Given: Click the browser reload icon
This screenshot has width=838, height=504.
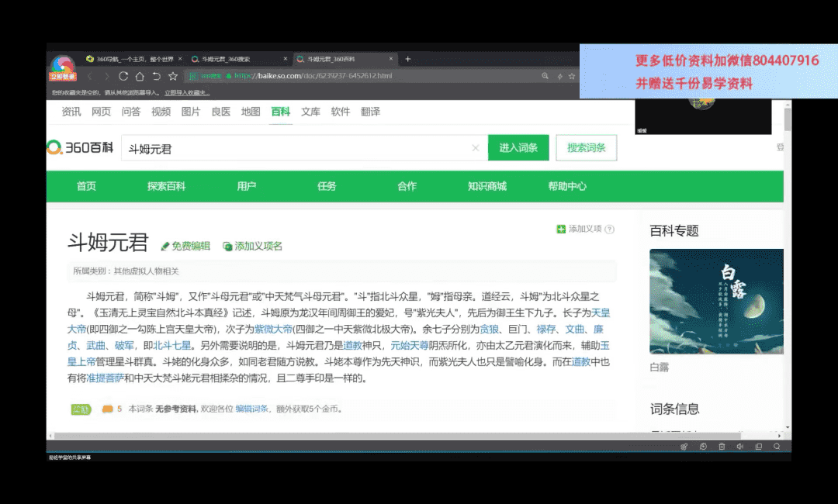Looking at the screenshot, I should 123,76.
